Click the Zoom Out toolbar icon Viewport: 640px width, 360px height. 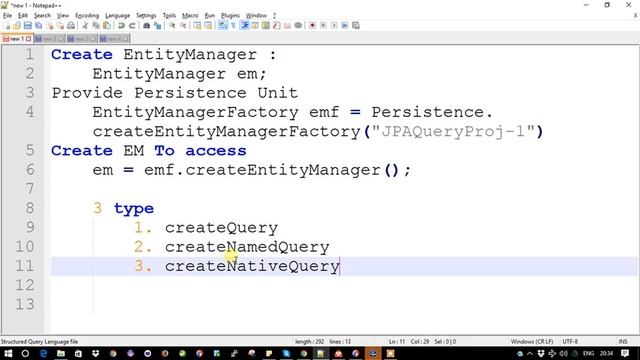[183, 26]
